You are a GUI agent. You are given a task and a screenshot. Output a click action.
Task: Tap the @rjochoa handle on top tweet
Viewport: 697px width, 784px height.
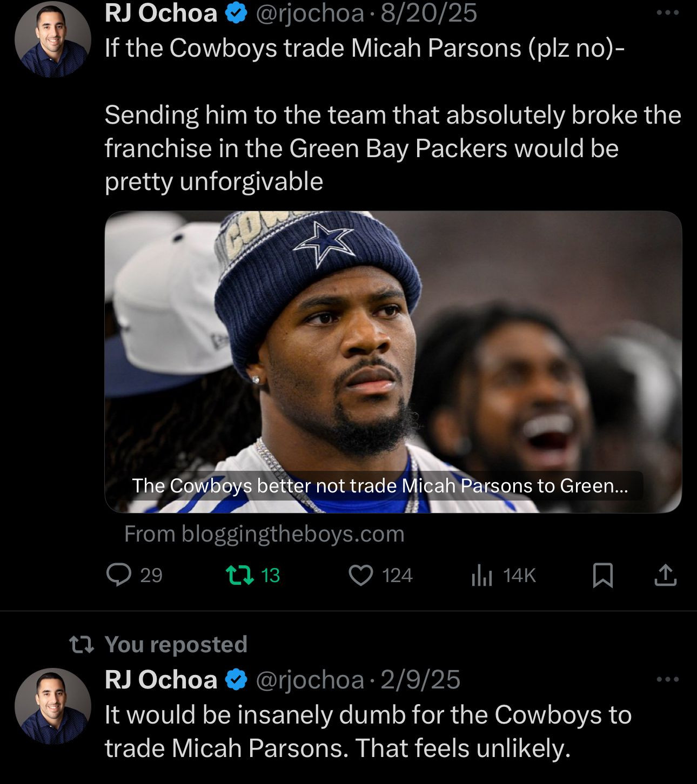[x=309, y=13]
